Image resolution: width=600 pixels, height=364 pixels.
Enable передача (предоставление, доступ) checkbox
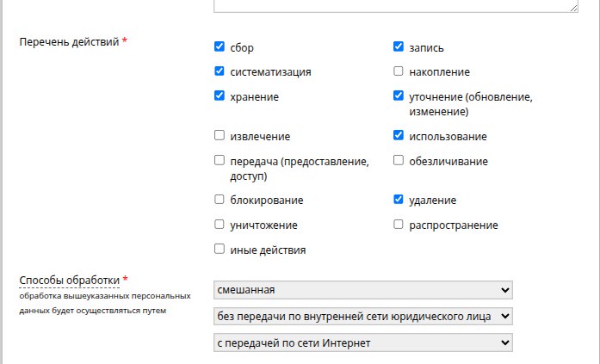[x=220, y=160]
